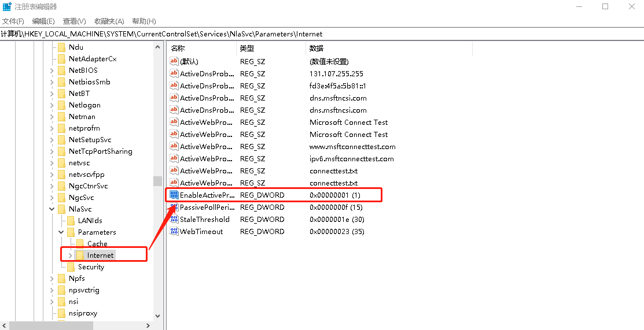Screen dimensions: 644x330
Task: Sort by the 类型 column header
Action: pos(271,49)
